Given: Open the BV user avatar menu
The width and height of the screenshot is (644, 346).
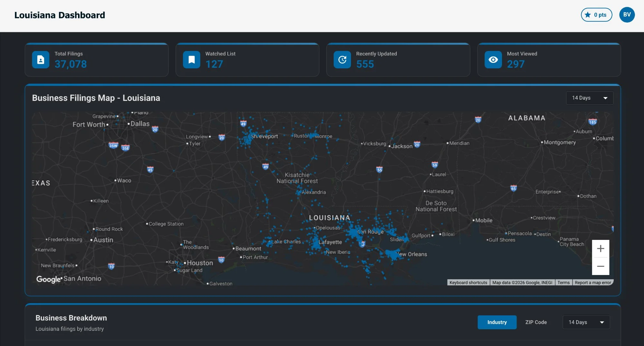Looking at the screenshot, I should [627, 15].
